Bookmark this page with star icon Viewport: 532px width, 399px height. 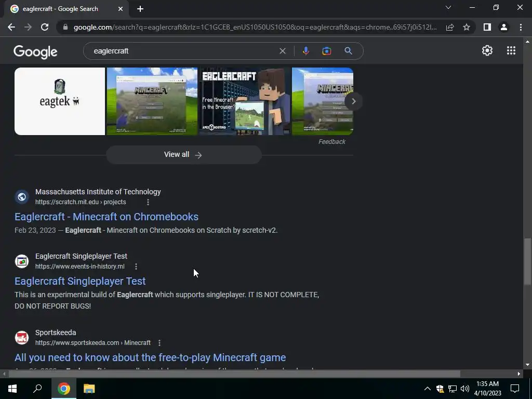[x=467, y=27]
